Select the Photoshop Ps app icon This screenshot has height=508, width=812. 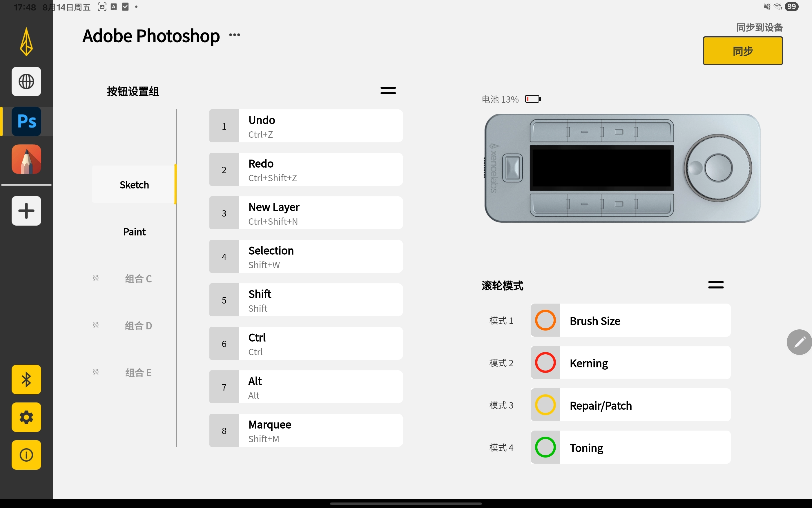[26, 121]
